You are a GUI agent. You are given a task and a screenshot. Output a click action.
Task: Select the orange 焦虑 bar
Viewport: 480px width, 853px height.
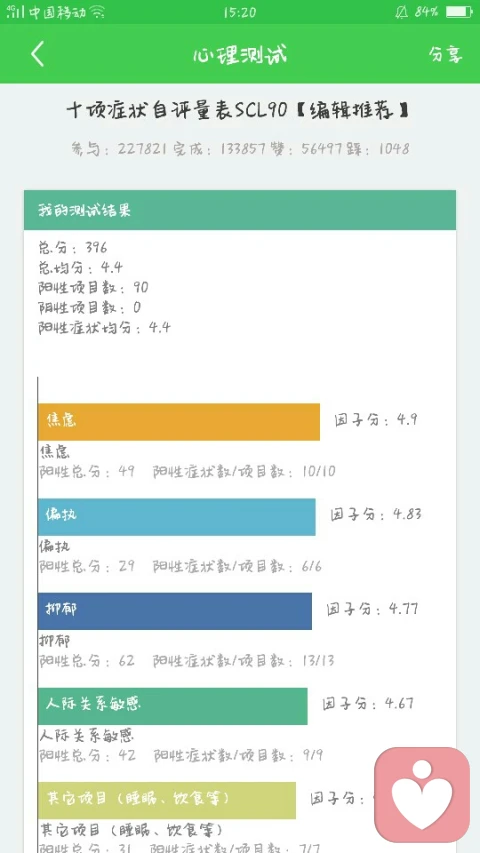point(179,422)
